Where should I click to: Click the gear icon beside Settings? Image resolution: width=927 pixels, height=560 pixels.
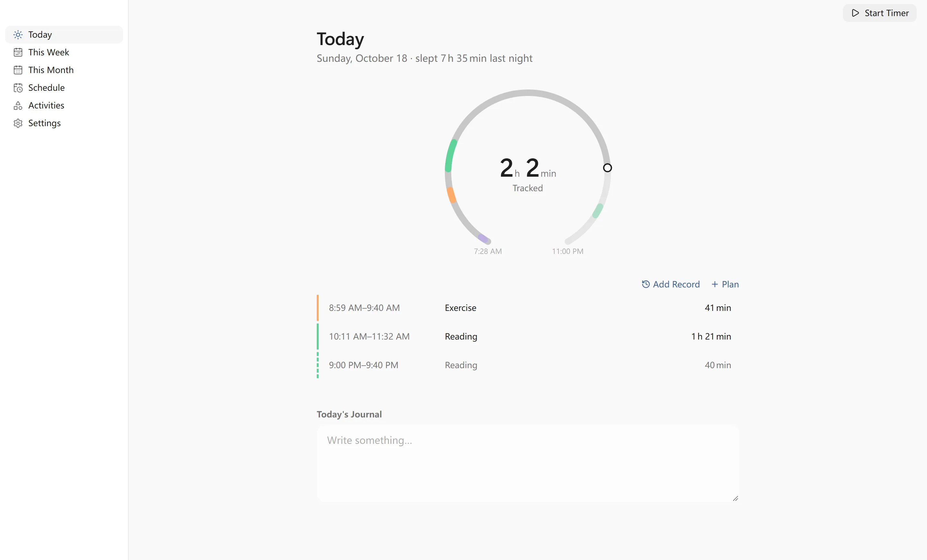click(x=18, y=123)
